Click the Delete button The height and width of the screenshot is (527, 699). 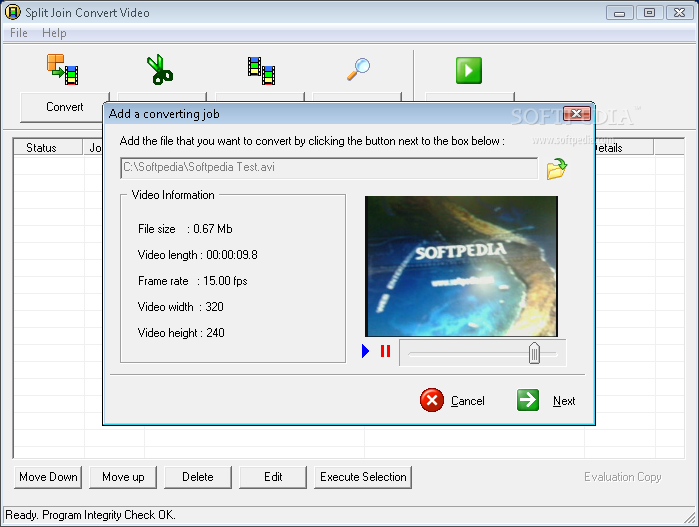pyautogui.click(x=198, y=477)
